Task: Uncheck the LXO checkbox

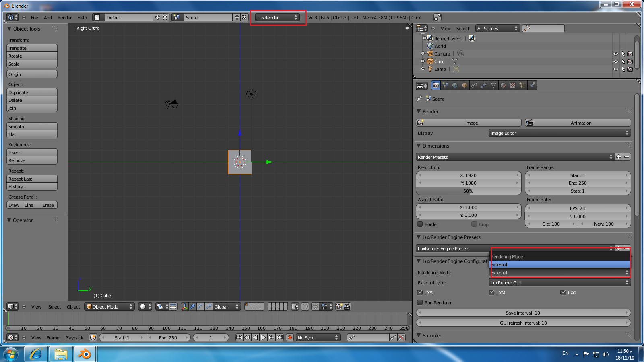Action: (x=563, y=292)
